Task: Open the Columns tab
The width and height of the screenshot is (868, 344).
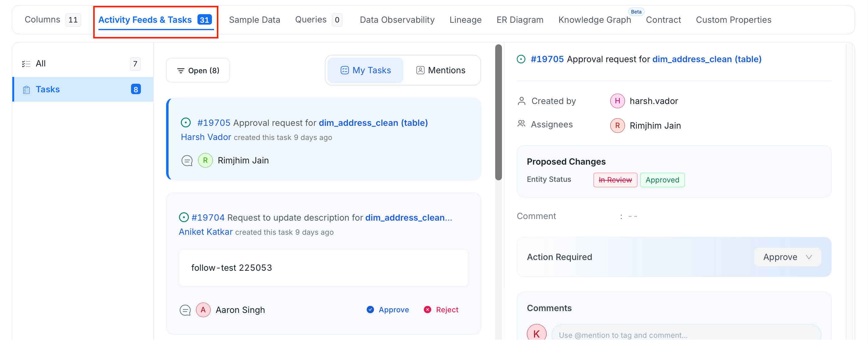Action: point(52,20)
